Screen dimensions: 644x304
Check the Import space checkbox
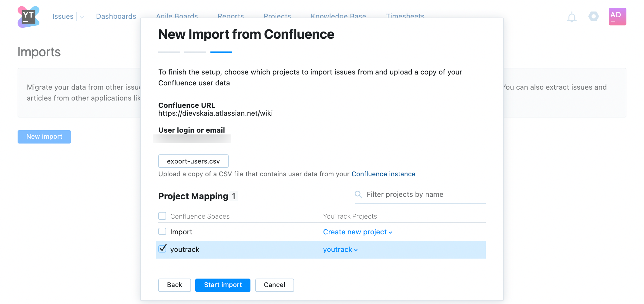click(x=162, y=231)
